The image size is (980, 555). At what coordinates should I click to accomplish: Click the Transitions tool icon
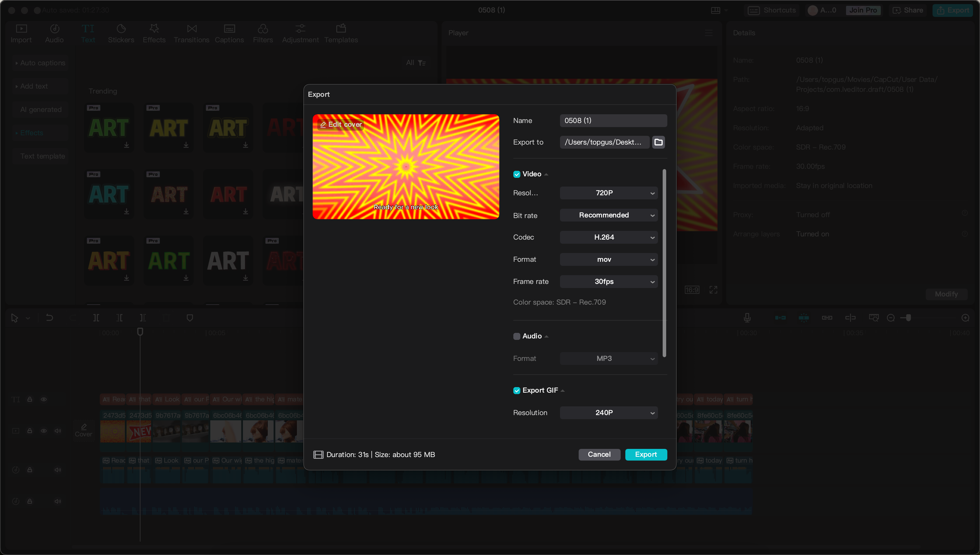[191, 31]
